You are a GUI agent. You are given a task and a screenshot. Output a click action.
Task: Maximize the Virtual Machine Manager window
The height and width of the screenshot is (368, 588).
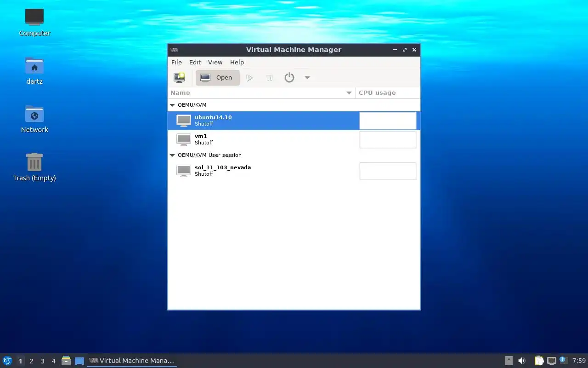[x=405, y=50]
